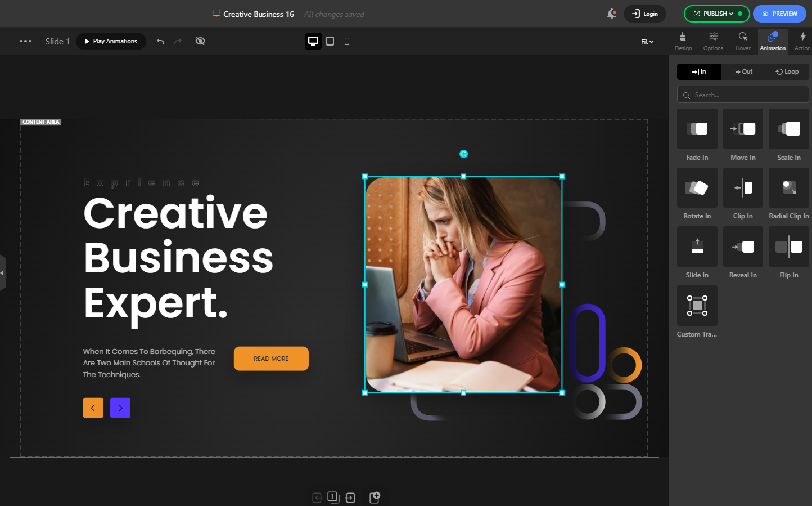Select the Experience outline text
812x506 pixels.
pos(141,183)
